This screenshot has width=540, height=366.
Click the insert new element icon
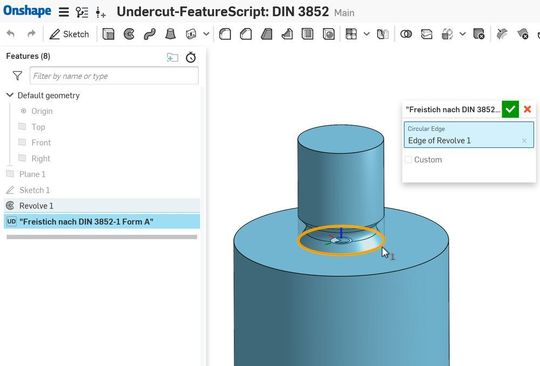coord(101,13)
